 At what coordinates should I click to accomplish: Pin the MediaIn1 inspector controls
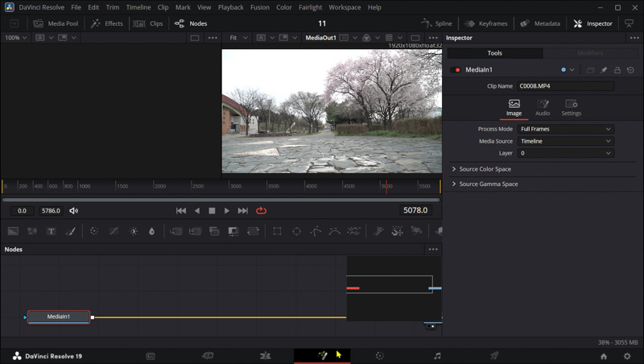(x=604, y=70)
